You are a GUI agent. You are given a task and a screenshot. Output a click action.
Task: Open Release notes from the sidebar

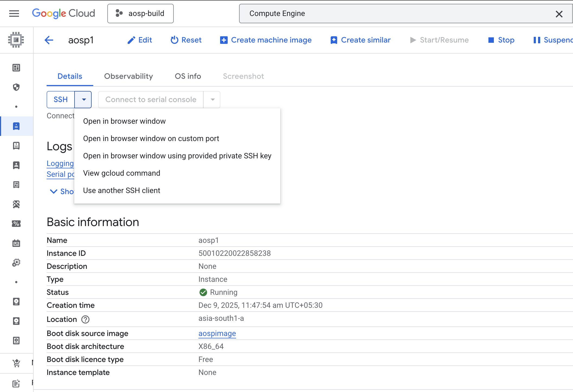17,383
